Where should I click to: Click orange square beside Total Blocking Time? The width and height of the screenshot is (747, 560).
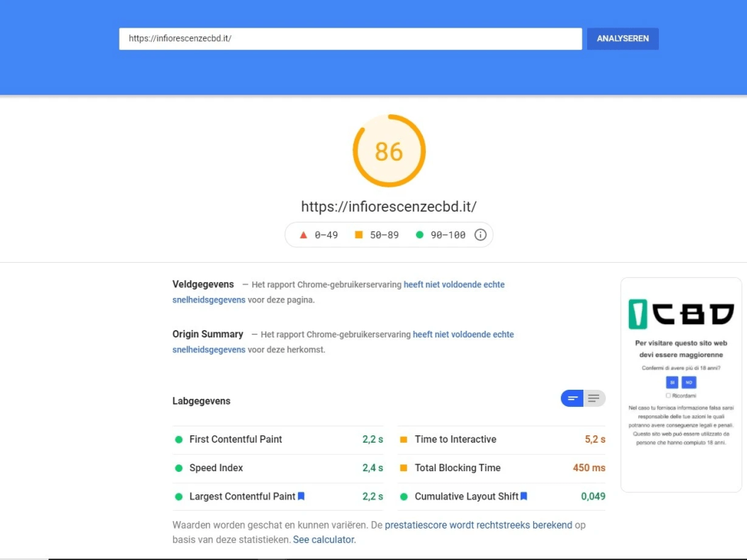click(403, 468)
